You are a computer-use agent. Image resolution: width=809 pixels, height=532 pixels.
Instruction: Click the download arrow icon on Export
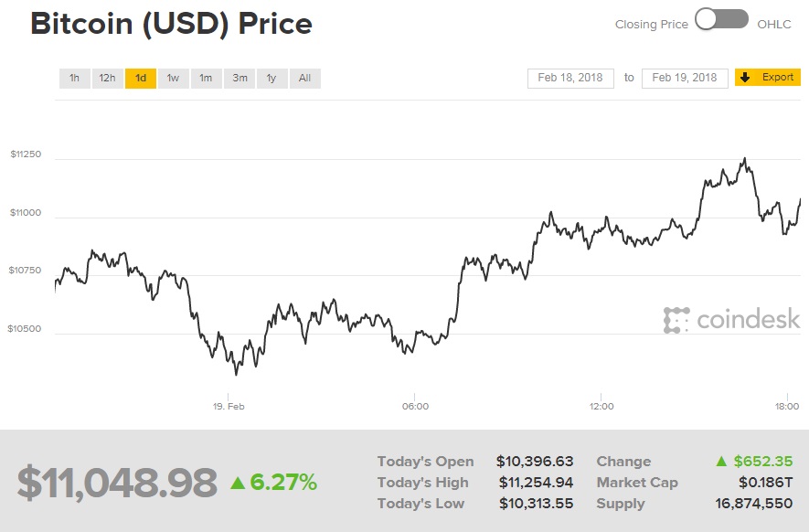[x=745, y=78]
